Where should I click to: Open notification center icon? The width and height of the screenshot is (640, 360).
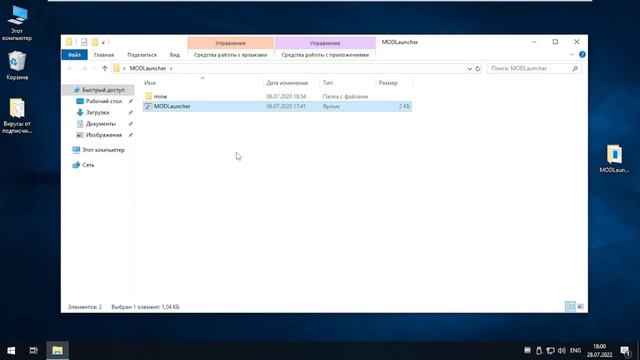[x=625, y=351]
